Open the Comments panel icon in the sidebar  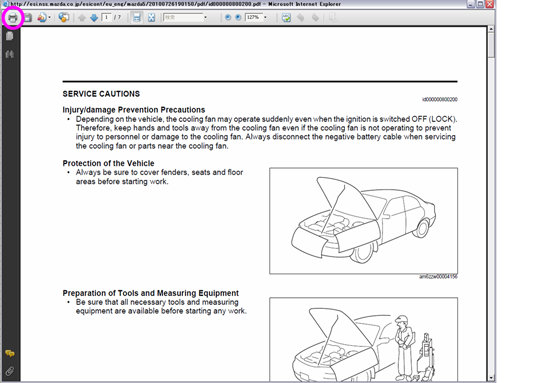pos(9,353)
